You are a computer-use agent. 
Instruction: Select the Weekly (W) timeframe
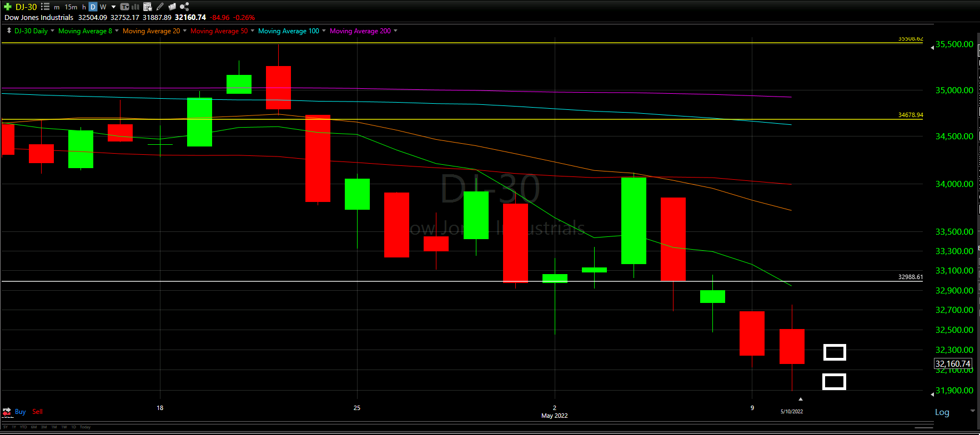[103, 7]
